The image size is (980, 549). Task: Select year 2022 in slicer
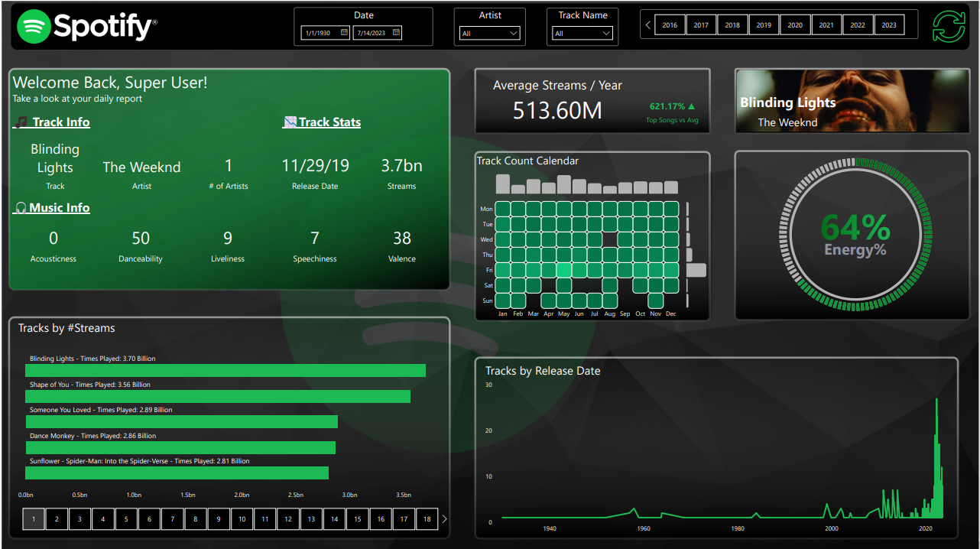tap(858, 25)
